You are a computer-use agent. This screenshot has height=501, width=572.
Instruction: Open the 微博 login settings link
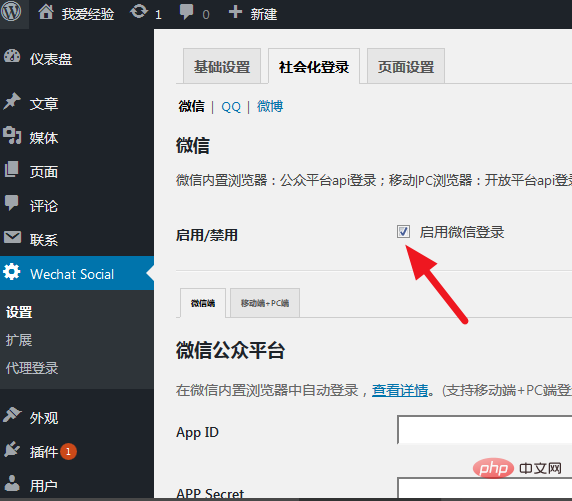pos(270,106)
